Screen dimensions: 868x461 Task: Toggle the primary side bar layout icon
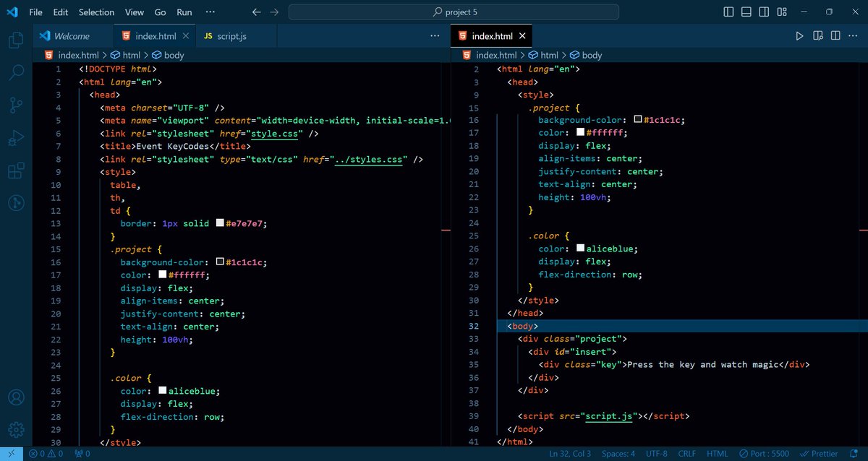pyautogui.click(x=728, y=12)
